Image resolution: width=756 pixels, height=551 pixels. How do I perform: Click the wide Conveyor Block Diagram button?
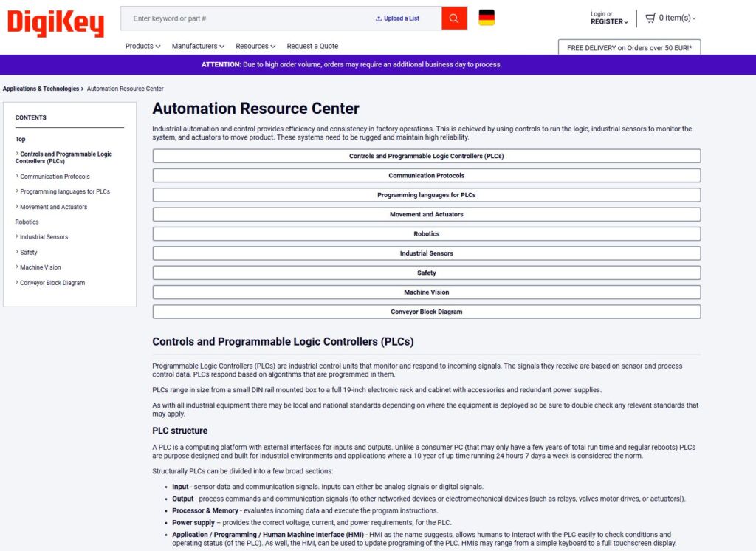point(426,312)
